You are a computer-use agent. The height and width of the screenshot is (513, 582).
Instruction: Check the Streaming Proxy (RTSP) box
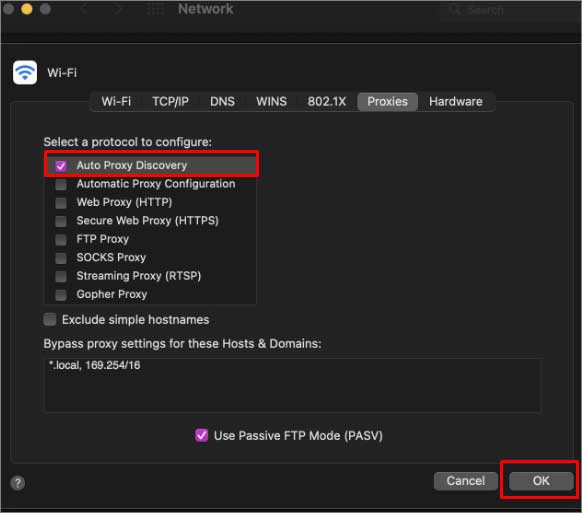click(61, 276)
